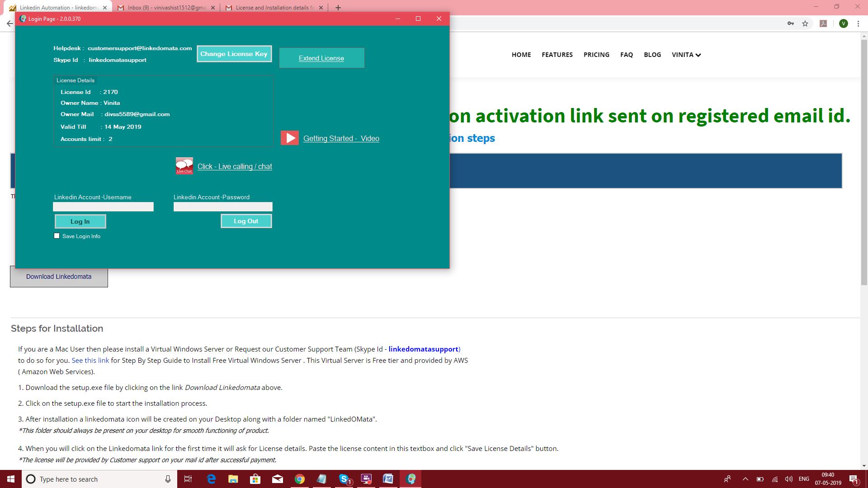
Task: Open Chrome's three-dot menu
Action: pos(858,23)
